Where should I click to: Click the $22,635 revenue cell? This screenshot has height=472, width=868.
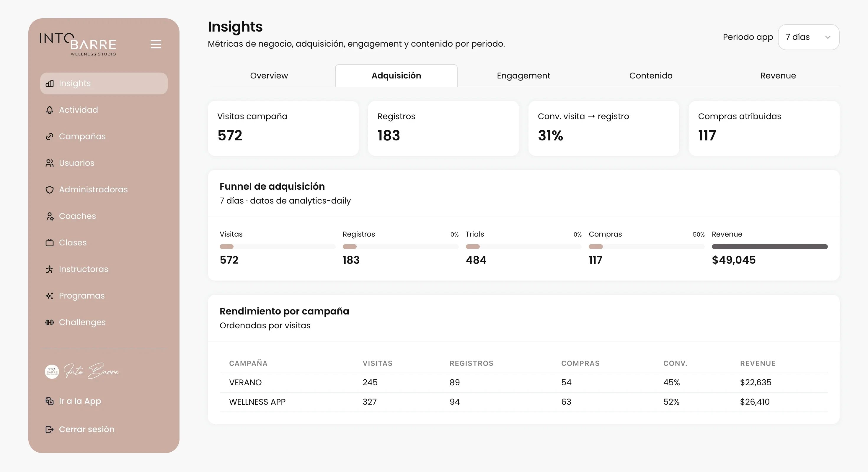coord(756,383)
